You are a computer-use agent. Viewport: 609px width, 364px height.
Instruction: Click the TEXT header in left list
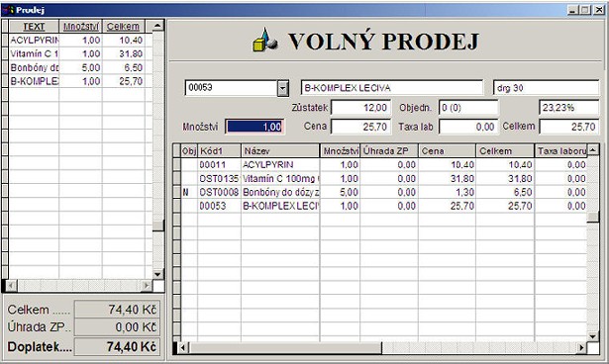[x=34, y=27]
